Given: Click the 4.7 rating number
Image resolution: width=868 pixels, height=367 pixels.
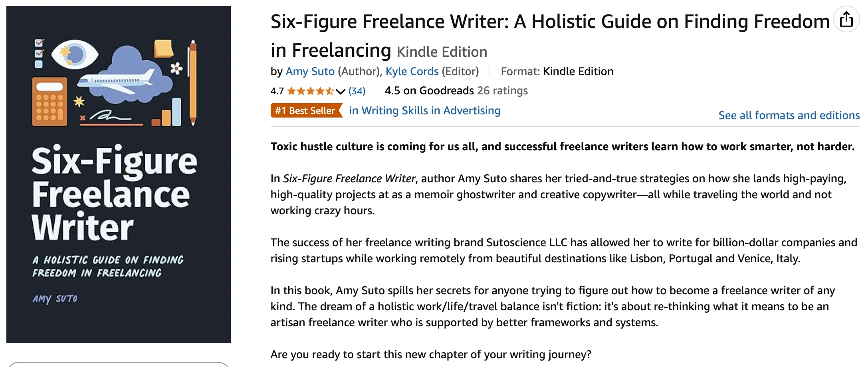Looking at the screenshot, I should coord(277,91).
